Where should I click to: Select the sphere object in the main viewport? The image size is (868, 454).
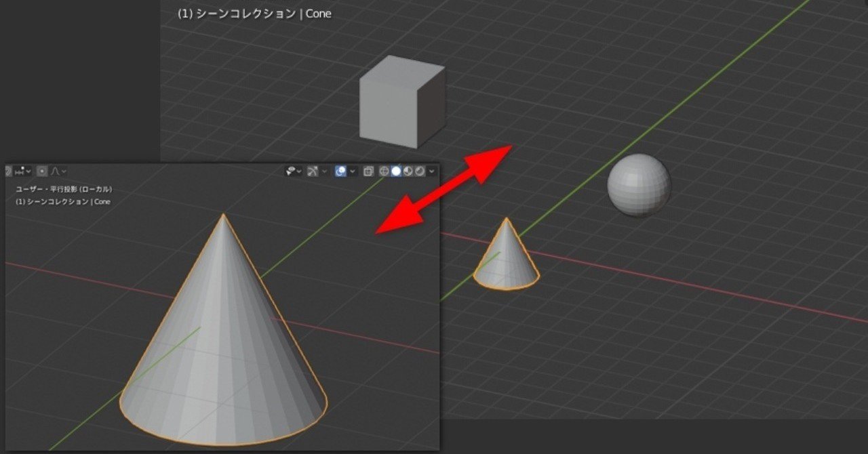point(638,185)
